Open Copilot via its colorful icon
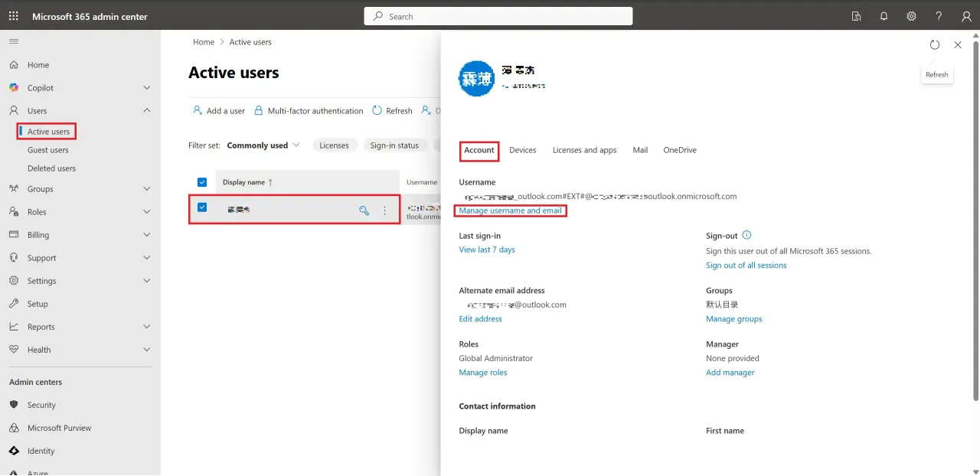The width and height of the screenshot is (980, 476). coord(14,88)
